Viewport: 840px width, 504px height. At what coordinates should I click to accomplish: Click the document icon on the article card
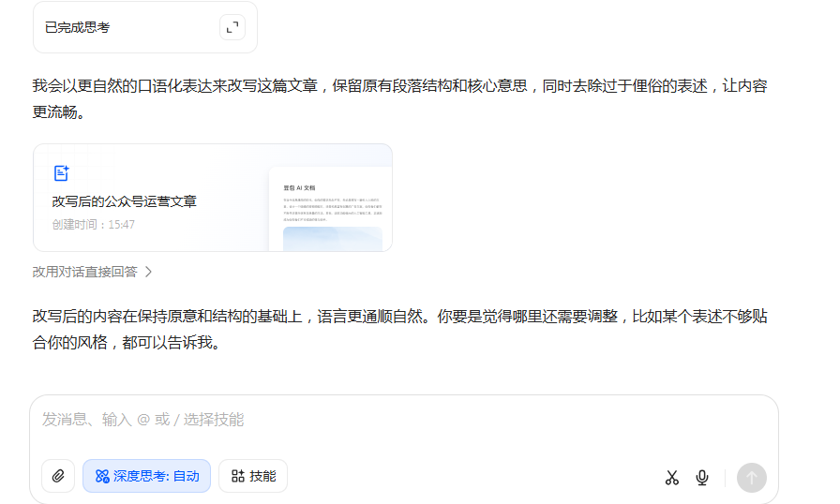(62, 172)
